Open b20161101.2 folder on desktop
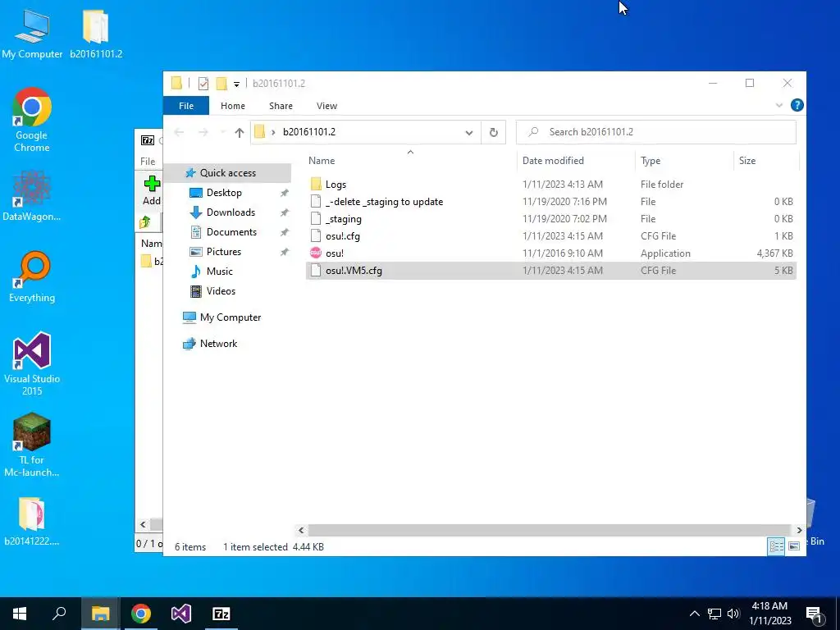Screen dimensions: 840x630 click(x=96, y=34)
